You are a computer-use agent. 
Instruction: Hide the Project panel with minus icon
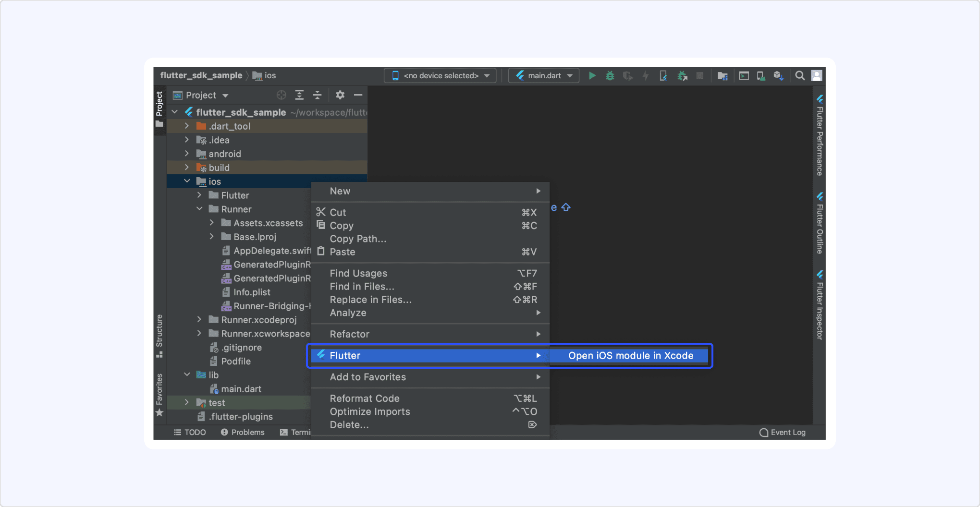358,95
